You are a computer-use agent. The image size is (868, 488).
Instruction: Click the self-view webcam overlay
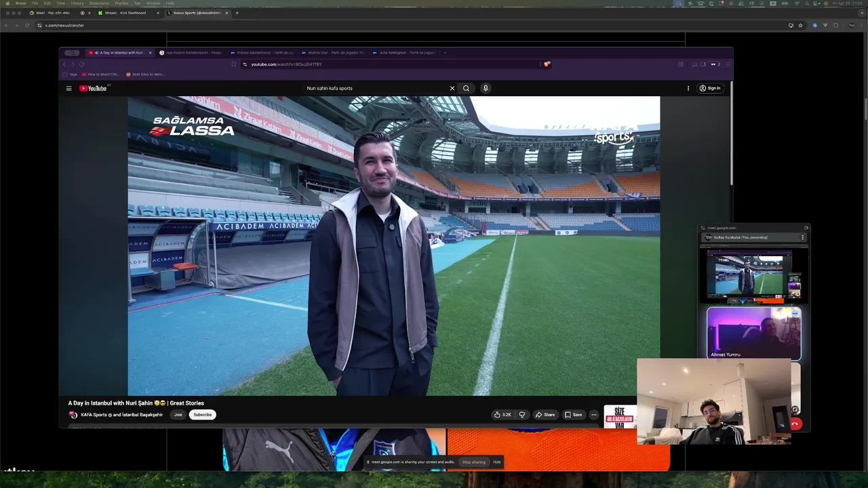click(x=714, y=401)
